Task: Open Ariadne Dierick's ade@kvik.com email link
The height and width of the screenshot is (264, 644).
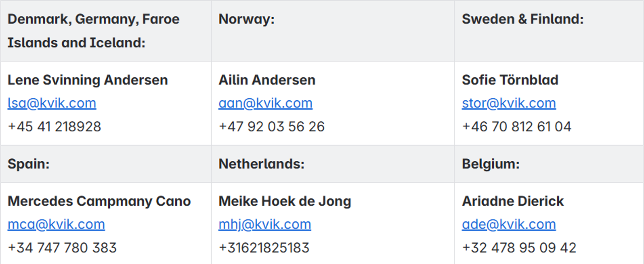Action: pyautogui.click(x=509, y=224)
